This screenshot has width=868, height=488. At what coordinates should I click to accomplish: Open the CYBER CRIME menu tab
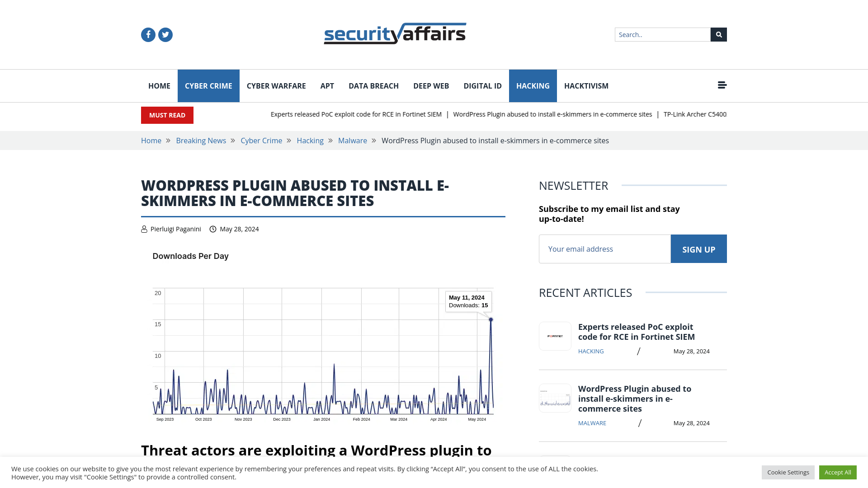coord(208,85)
